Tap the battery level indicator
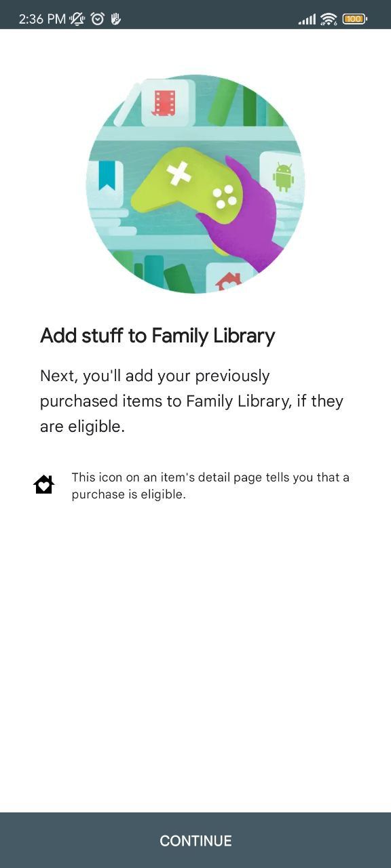Viewport: 391px width, 868px height. click(x=354, y=20)
